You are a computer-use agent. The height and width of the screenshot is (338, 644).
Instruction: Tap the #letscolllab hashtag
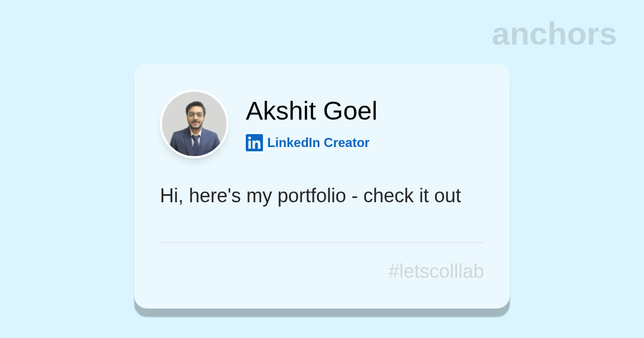(436, 271)
